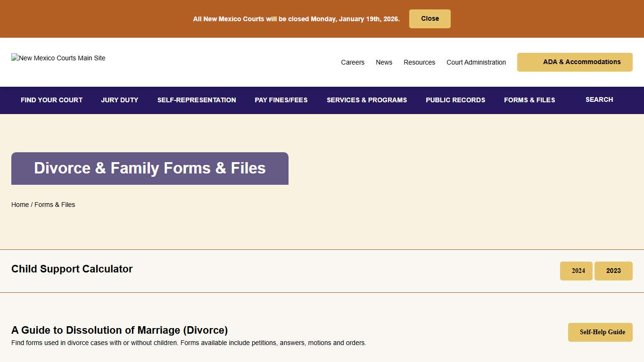This screenshot has width=644, height=362.
Task: Click Search in the navigation bar
Action: [599, 100]
